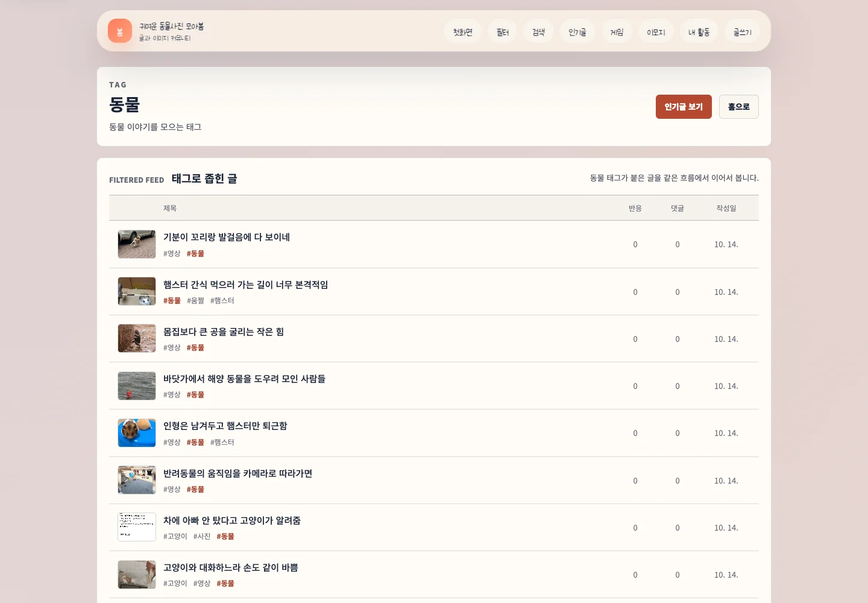Open thumbnail of 반려동물의 움직임을 카메라로 따라가면
The width and height of the screenshot is (868, 603).
coord(137,480)
